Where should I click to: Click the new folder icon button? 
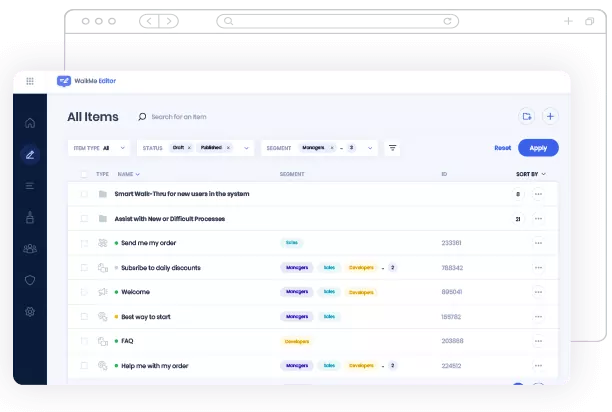(x=527, y=116)
